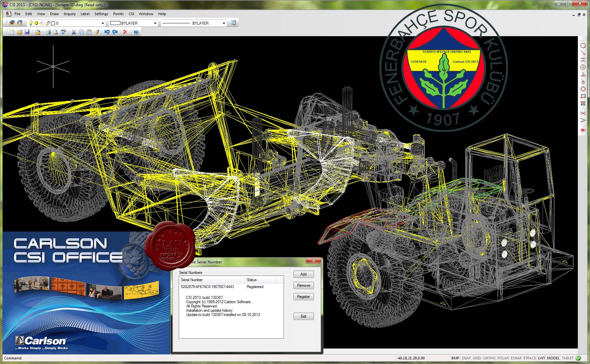Toggle ORTHO mode in status bar
The width and height of the screenshot is (590, 364).
click(489, 358)
